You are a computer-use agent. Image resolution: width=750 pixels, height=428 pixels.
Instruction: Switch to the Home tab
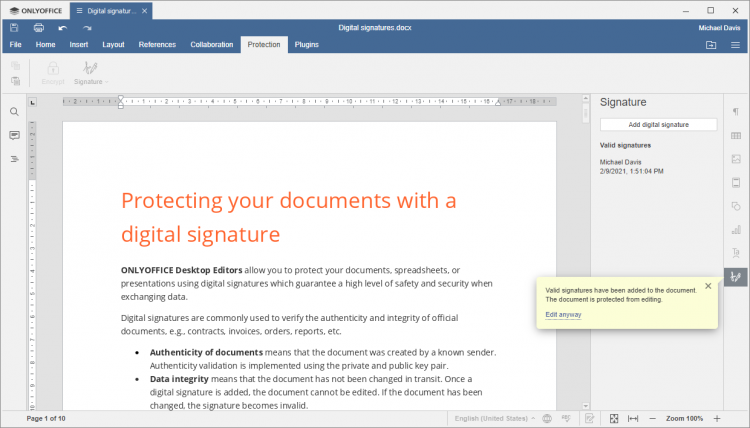point(45,44)
